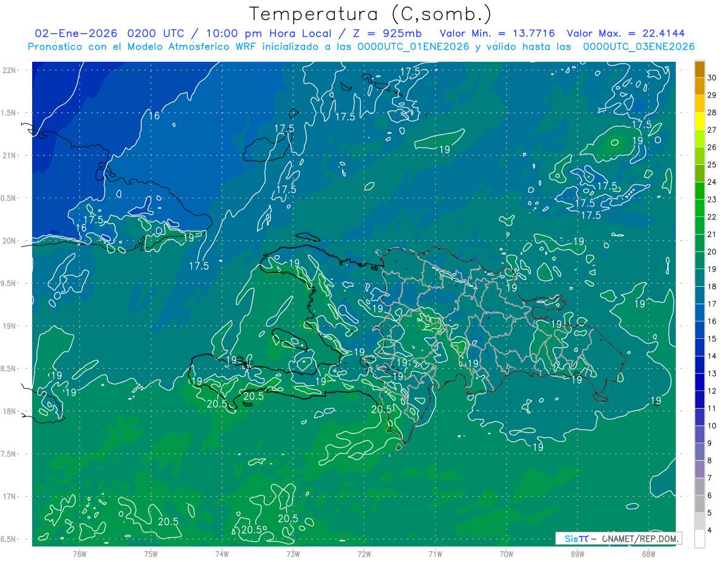Screen dimensions: 728x562
Task: Click the '76W' longitude label
Action: point(79,554)
